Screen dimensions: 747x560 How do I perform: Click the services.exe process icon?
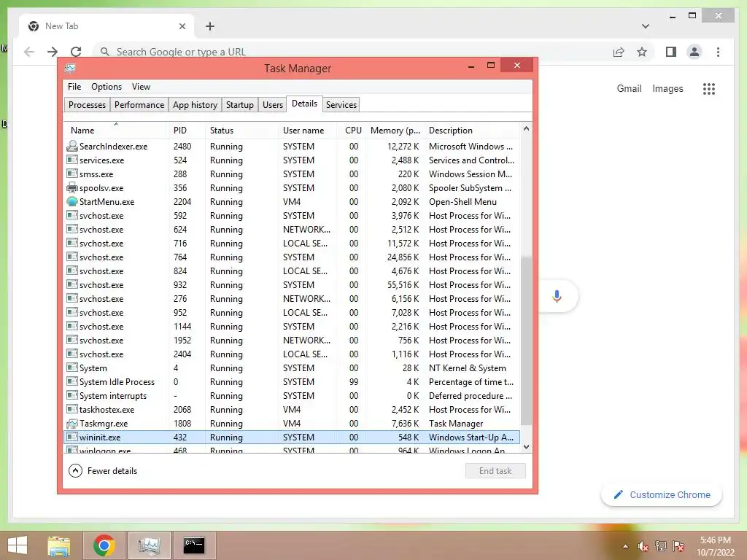tap(72, 160)
